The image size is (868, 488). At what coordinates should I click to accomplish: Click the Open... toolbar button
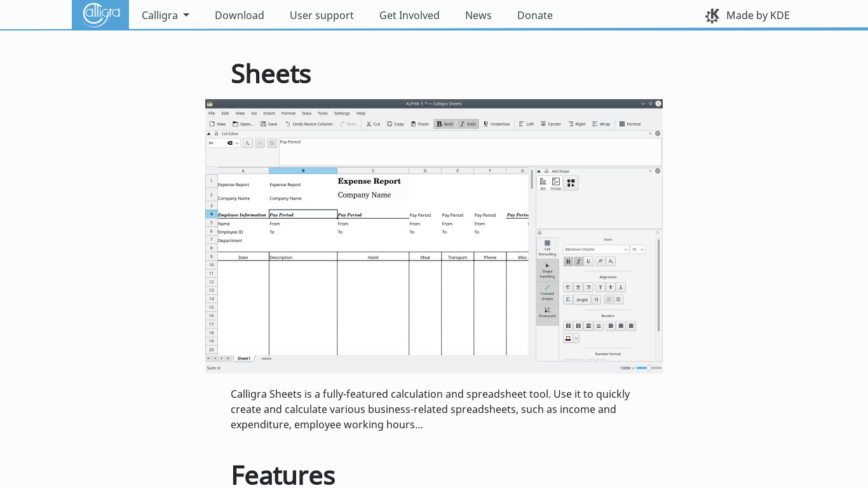243,124
